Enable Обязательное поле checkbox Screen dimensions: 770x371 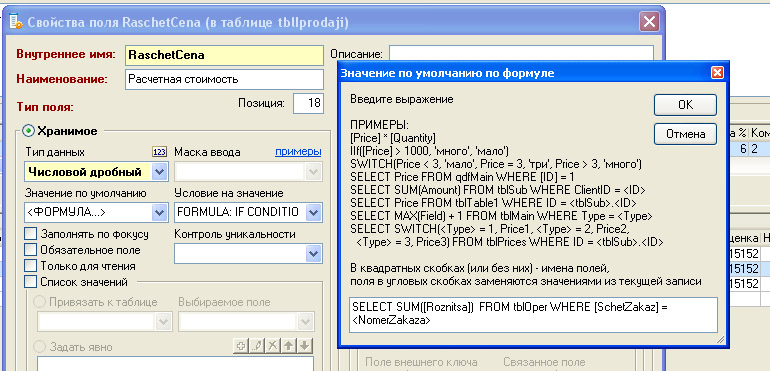[x=30, y=250]
